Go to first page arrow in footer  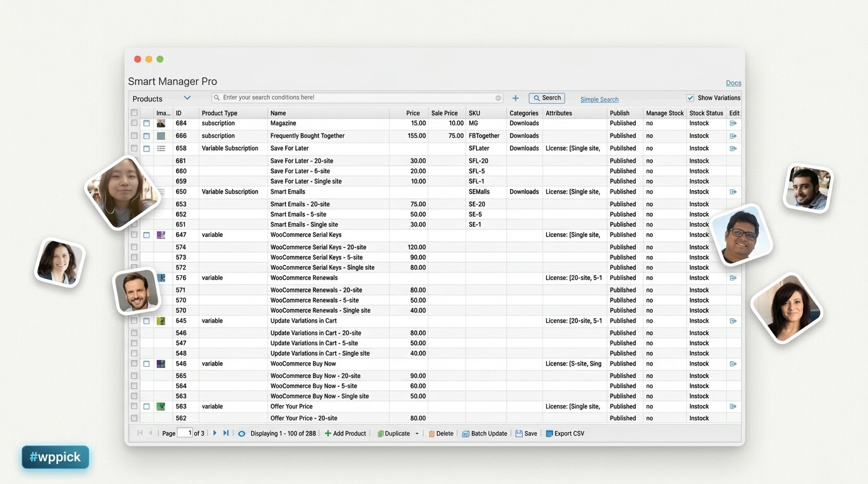pyautogui.click(x=140, y=433)
